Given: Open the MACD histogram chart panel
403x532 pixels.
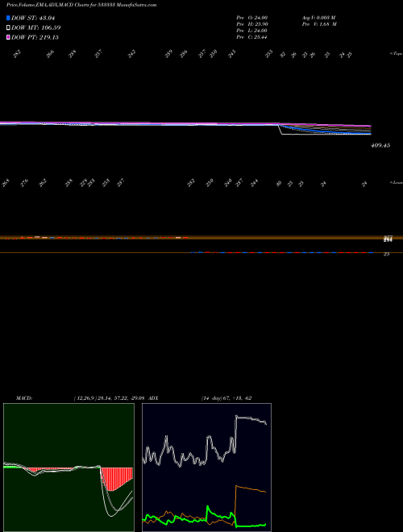Looking at the screenshot, I should point(69,468).
